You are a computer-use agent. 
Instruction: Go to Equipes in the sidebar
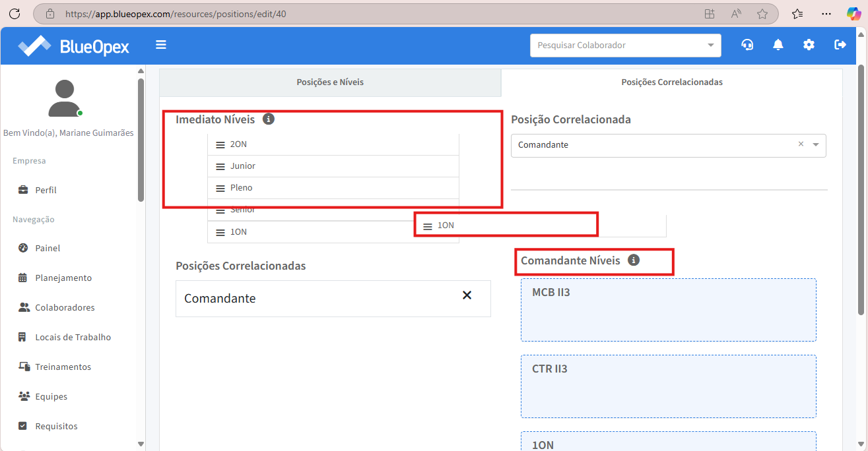coord(51,396)
